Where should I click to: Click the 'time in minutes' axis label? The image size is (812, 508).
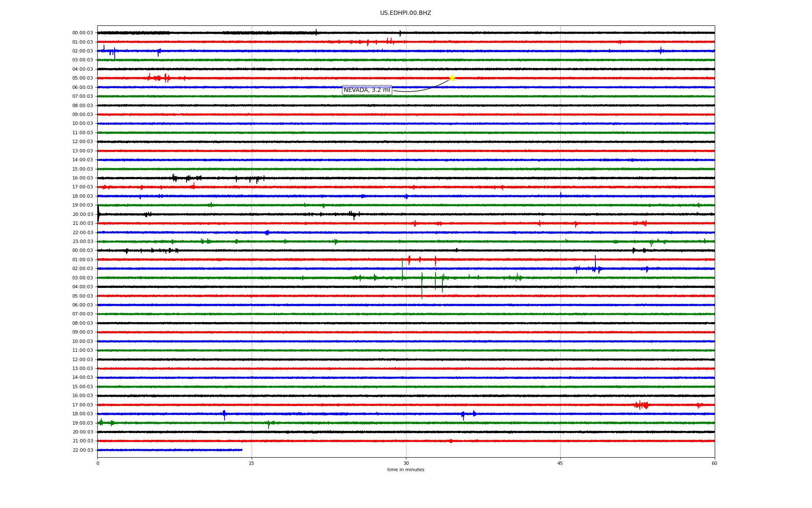(x=405, y=470)
